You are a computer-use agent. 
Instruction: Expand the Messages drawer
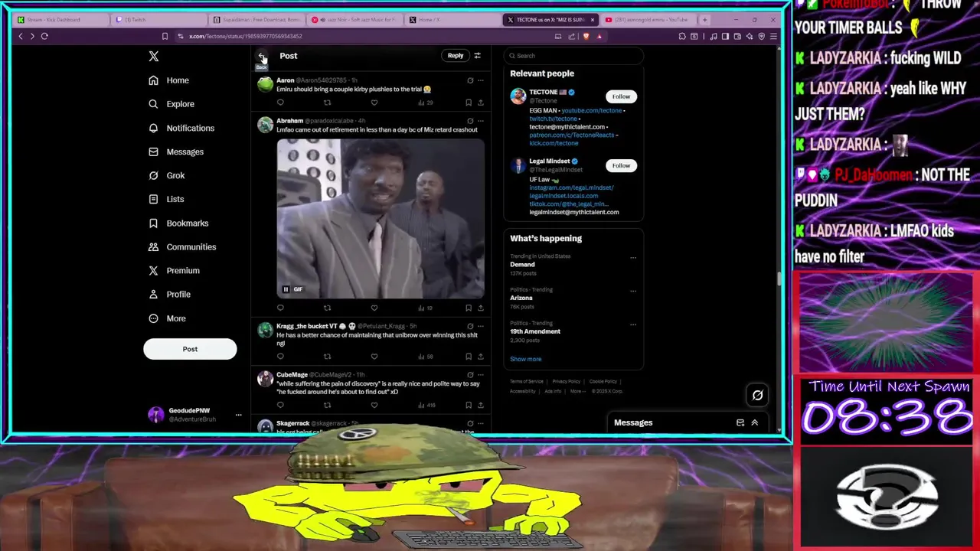point(754,422)
